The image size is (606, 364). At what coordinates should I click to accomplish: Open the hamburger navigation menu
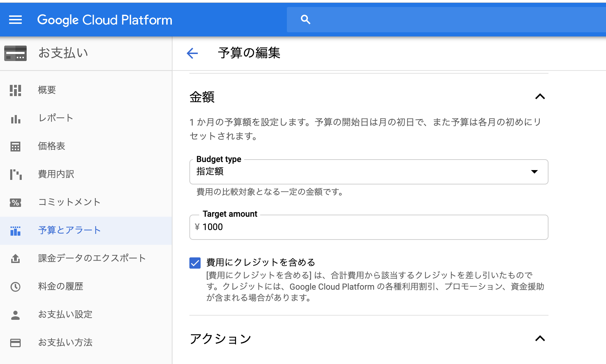[15, 20]
